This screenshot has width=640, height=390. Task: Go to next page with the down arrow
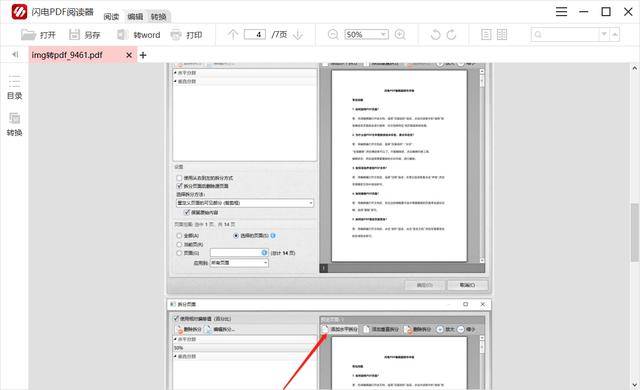pyautogui.click(x=298, y=35)
